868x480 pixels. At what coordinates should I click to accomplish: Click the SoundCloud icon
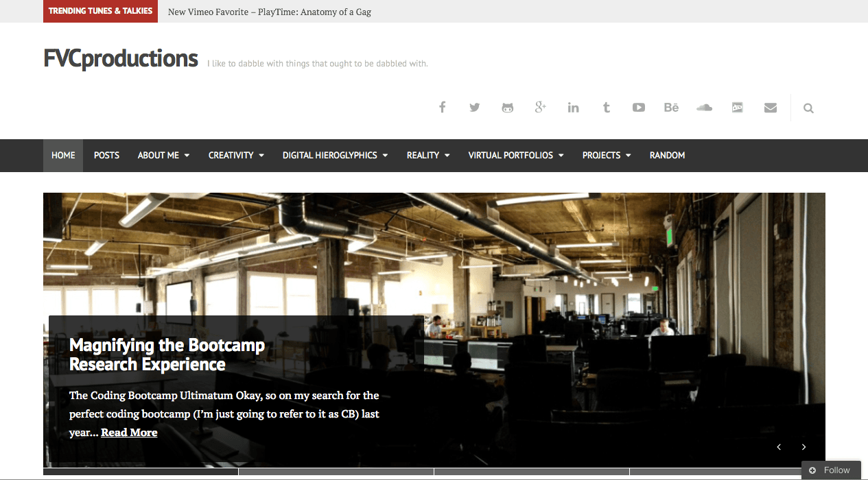704,107
